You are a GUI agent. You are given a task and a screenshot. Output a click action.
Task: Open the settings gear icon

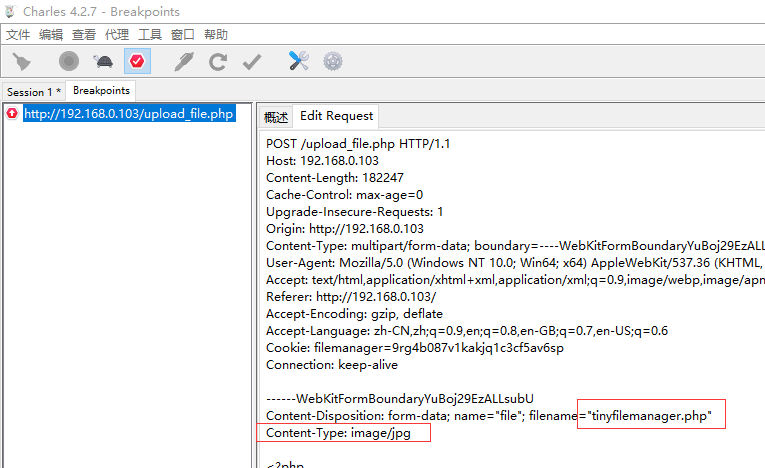[x=333, y=61]
